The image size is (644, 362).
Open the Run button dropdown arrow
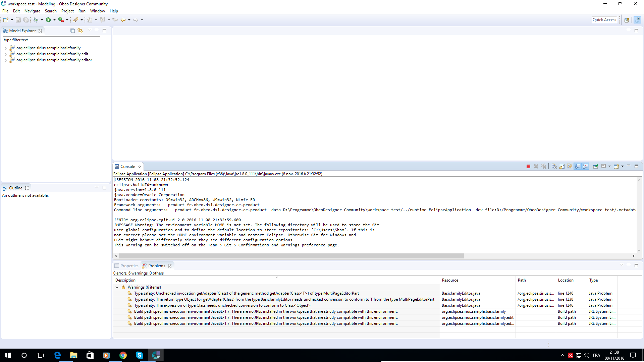(54, 20)
